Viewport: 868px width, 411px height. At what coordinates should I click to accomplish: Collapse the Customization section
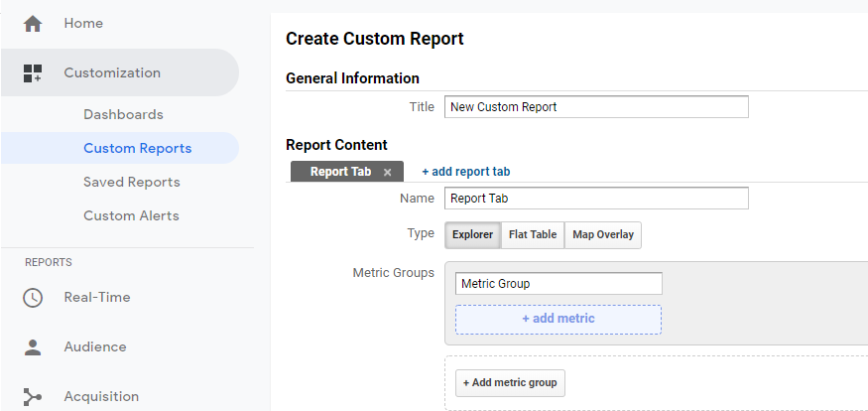pyautogui.click(x=112, y=72)
